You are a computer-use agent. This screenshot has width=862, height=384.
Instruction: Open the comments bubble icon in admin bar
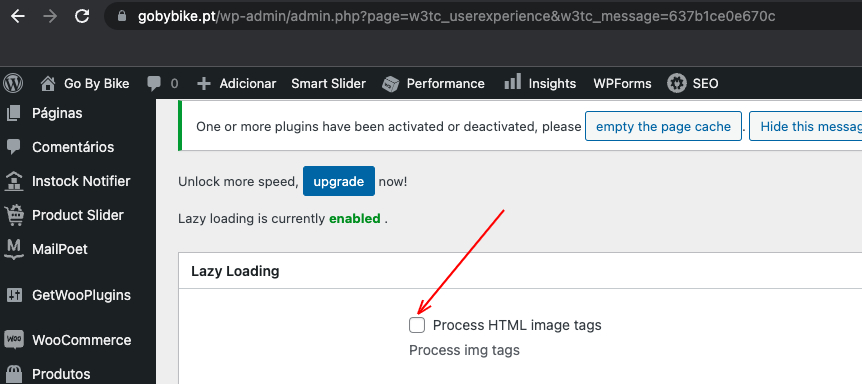point(154,84)
